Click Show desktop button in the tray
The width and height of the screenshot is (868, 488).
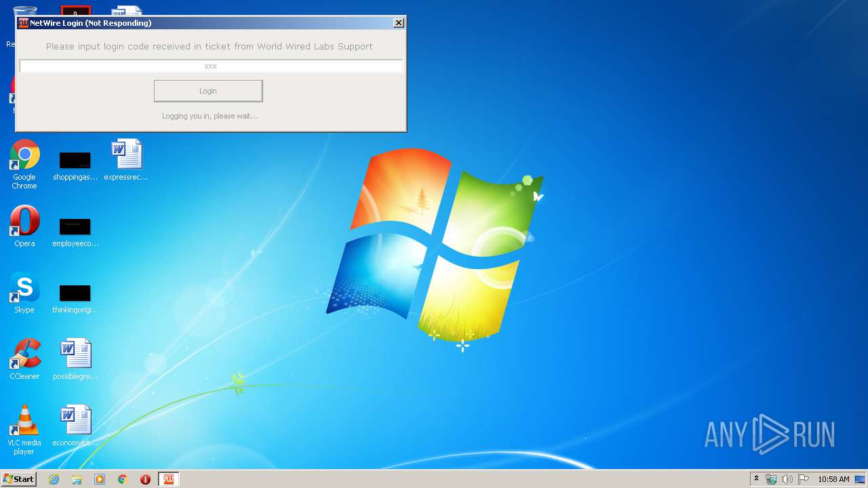pos(860,479)
